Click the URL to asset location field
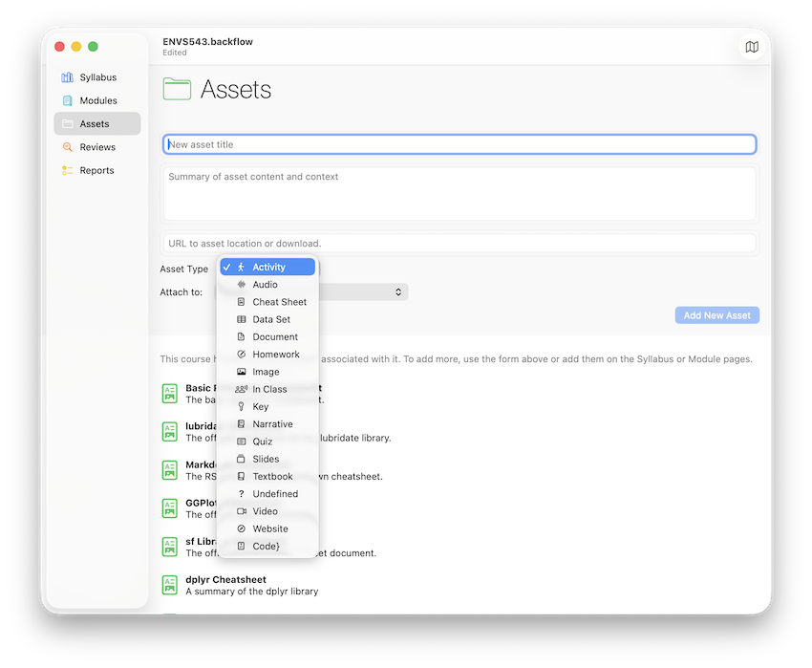The image size is (812, 668). pos(459,244)
